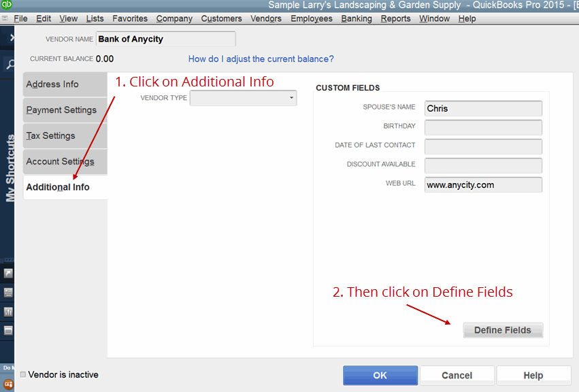This screenshot has height=392, width=579.
Task: Click the green QuickBooks logo icon
Action: tap(6, 5)
